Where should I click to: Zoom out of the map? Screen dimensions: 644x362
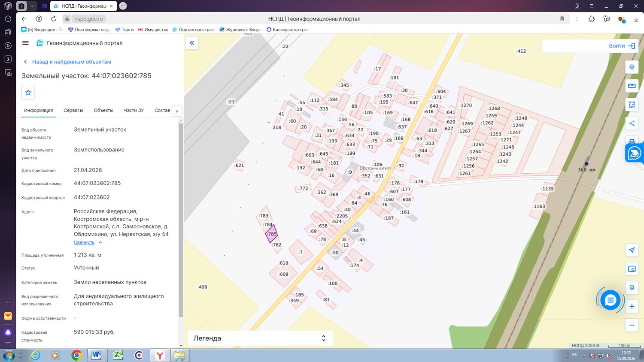[x=632, y=325]
